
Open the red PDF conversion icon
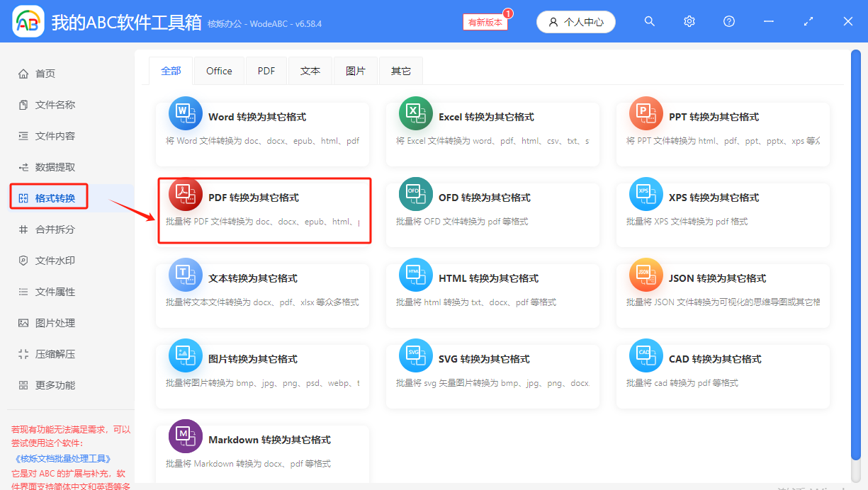coord(186,194)
